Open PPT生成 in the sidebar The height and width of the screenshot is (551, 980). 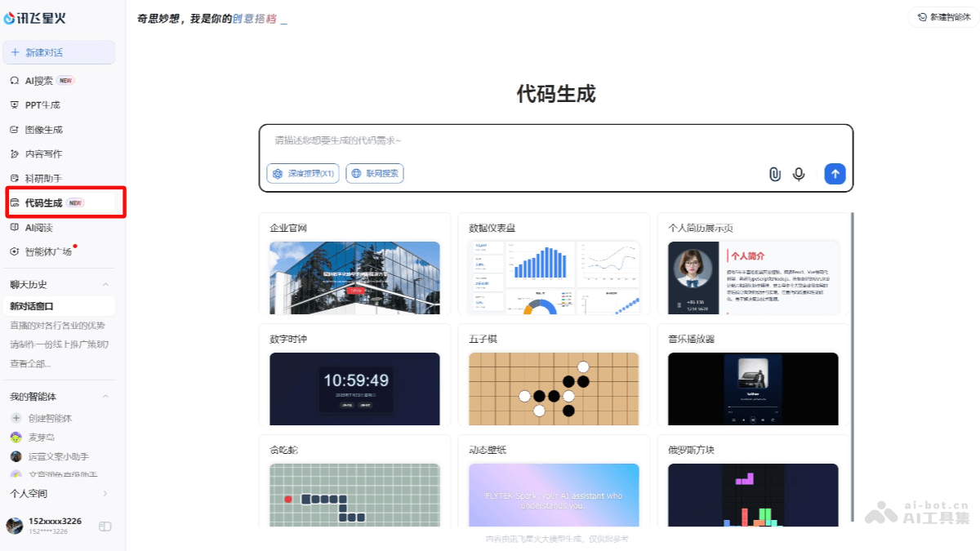[x=42, y=105]
